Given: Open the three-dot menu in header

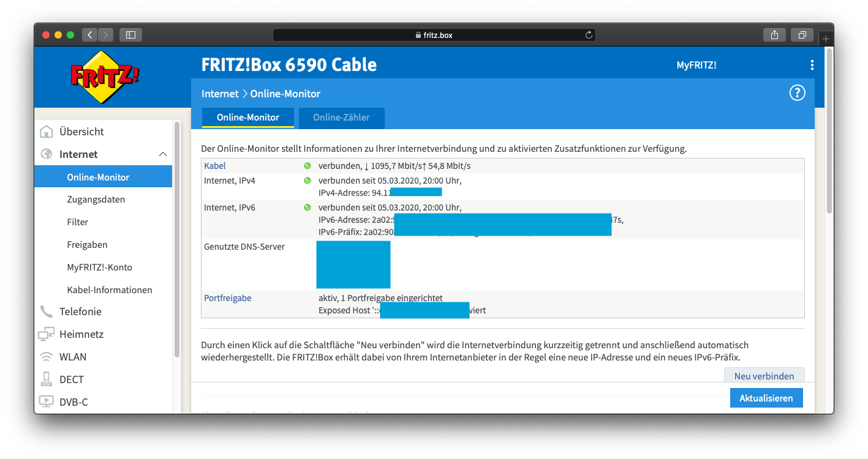Looking at the screenshot, I should point(812,65).
